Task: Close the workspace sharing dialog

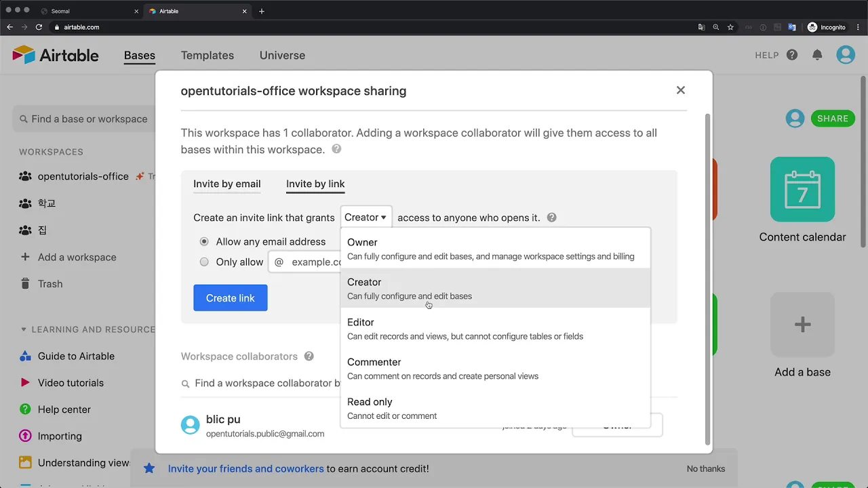Action: coord(681,90)
